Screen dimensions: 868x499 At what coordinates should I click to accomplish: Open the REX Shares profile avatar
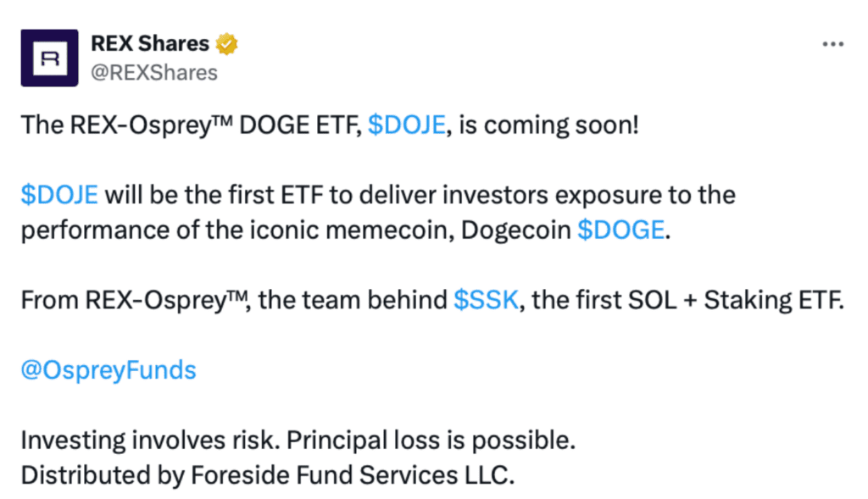(x=49, y=58)
